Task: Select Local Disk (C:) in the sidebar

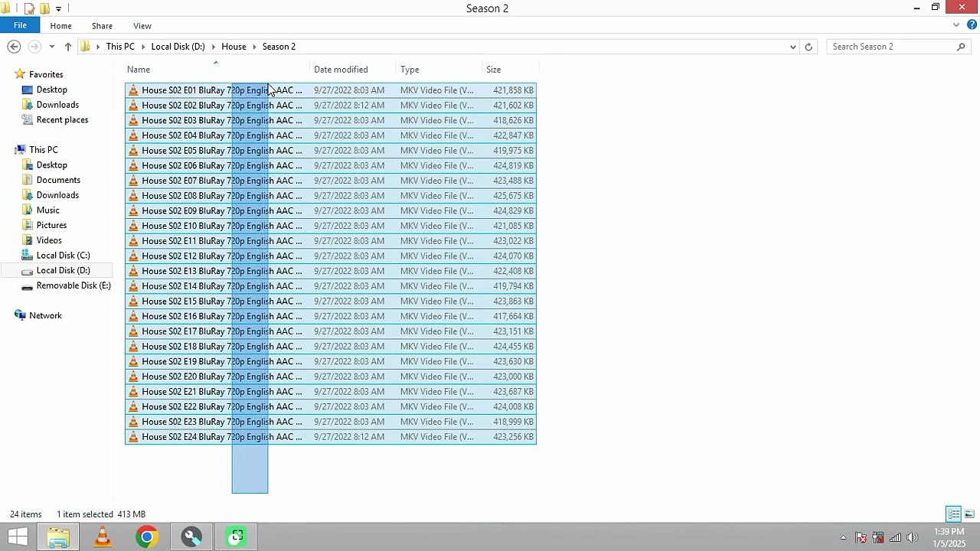Action: coord(63,256)
